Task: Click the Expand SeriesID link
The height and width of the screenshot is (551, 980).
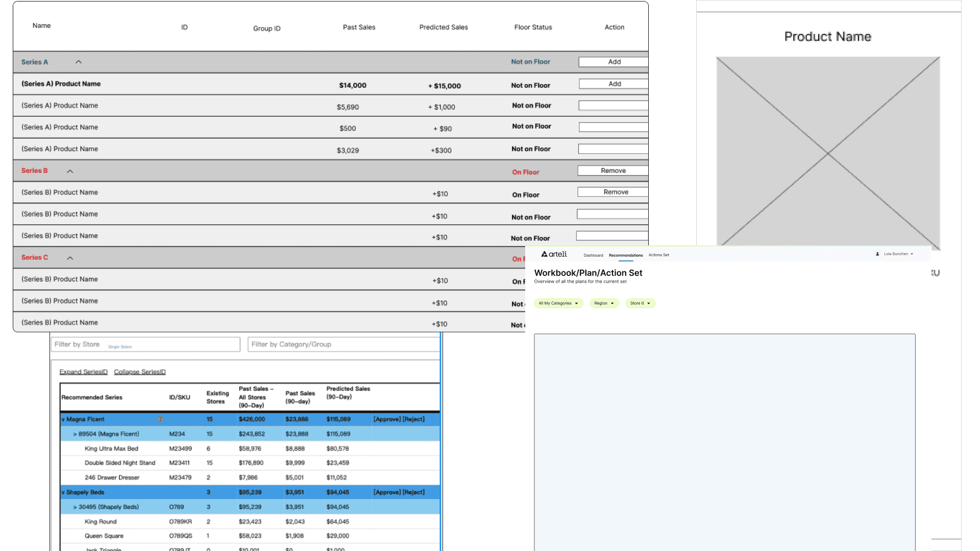Action: point(83,372)
